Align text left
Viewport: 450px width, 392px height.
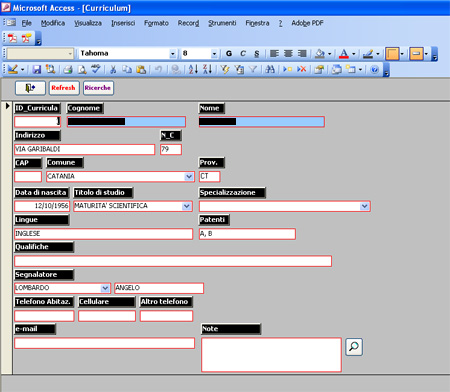coord(274,54)
